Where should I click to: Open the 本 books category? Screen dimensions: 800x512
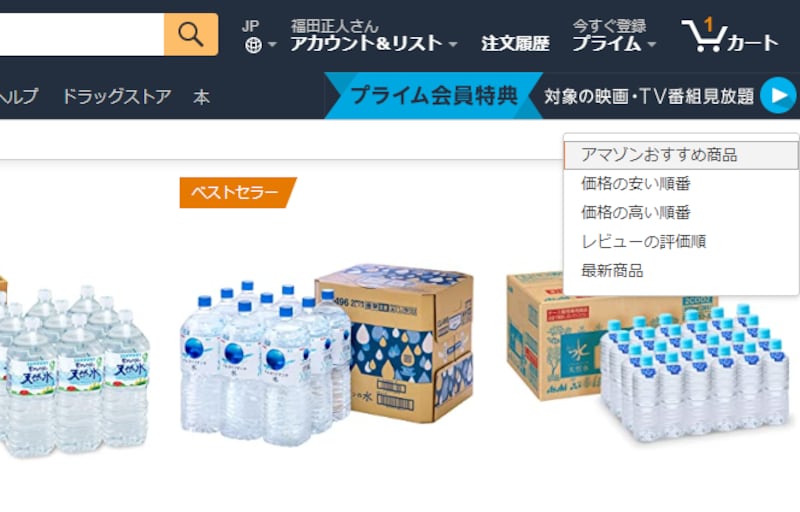coord(202,96)
